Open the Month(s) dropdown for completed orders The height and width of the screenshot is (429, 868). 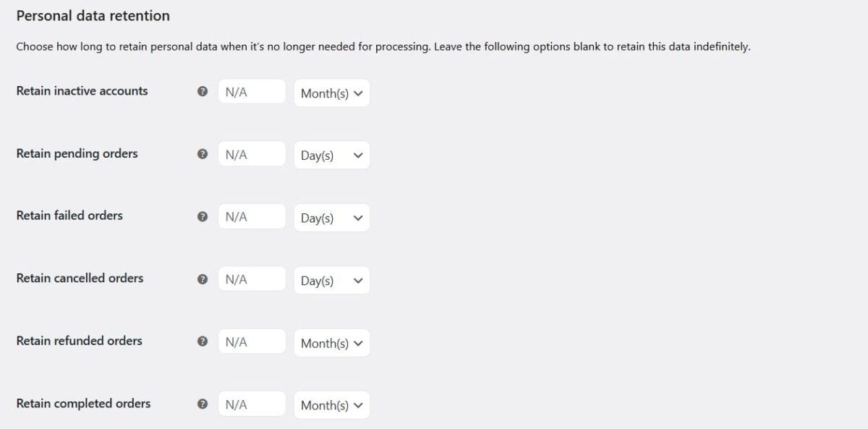click(x=331, y=404)
